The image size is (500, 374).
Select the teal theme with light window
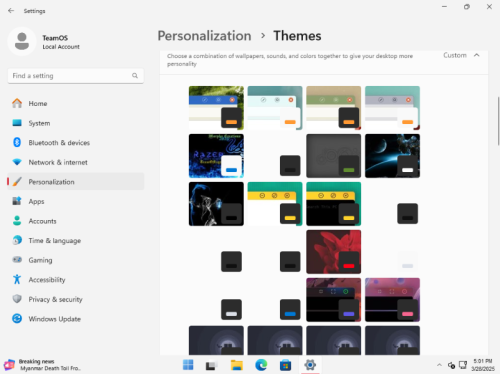[275, 108]
